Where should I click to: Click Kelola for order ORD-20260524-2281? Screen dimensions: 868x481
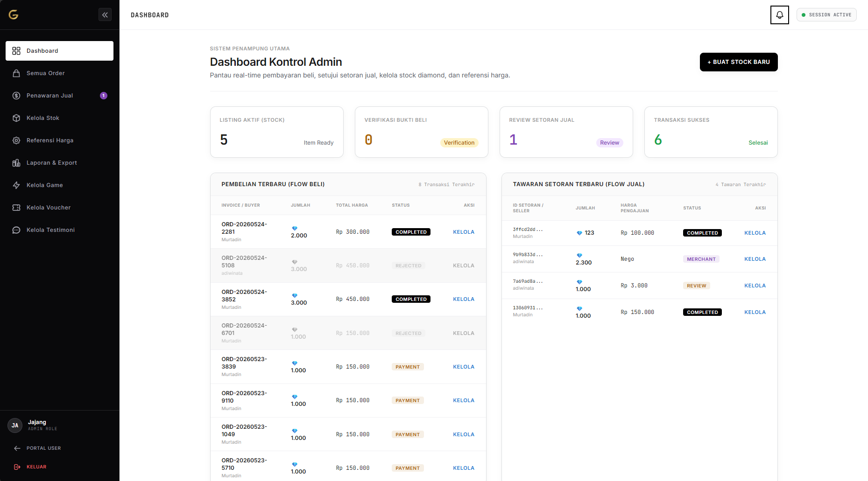pos(464,232)
